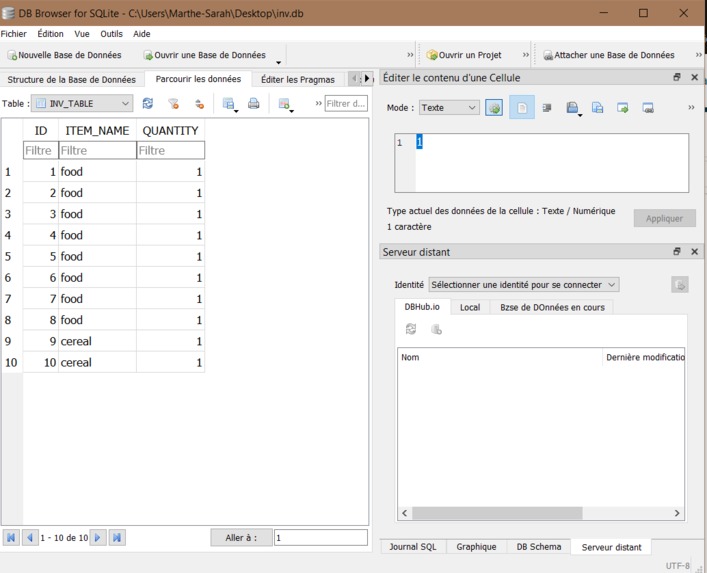
Task: Open the Aide menu
Action: point(142,34)
